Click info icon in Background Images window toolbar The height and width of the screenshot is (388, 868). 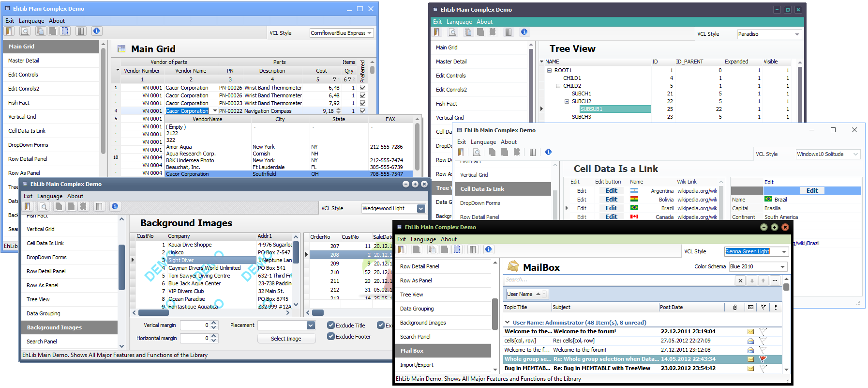pos(115,206)
